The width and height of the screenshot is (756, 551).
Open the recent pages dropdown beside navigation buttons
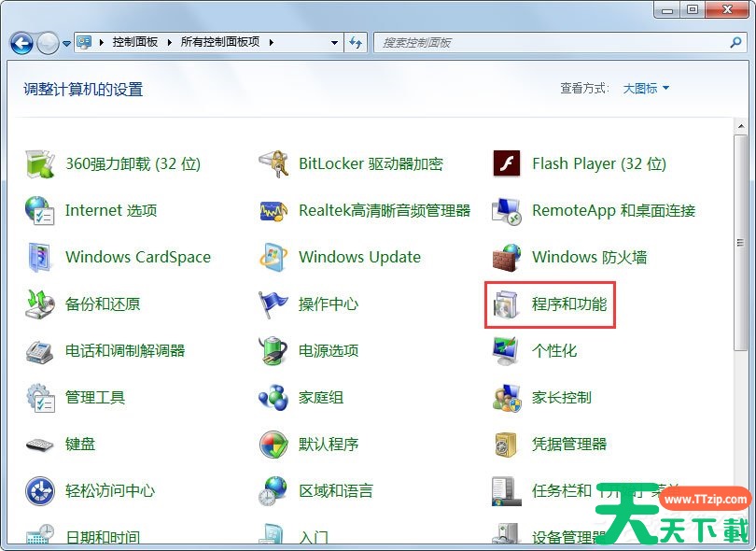66,43
